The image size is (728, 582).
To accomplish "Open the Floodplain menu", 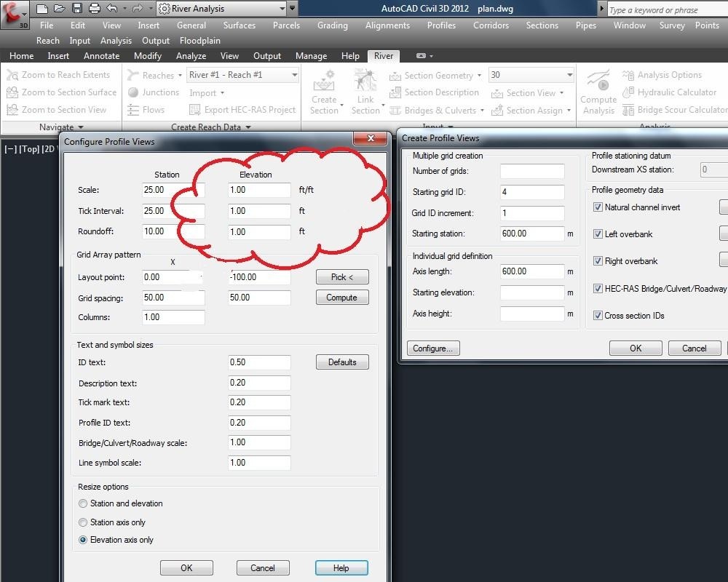I will point(200,41).
